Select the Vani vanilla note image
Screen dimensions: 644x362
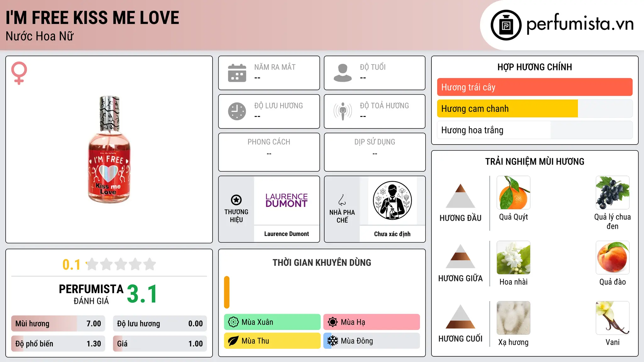(x=613, y=318)
